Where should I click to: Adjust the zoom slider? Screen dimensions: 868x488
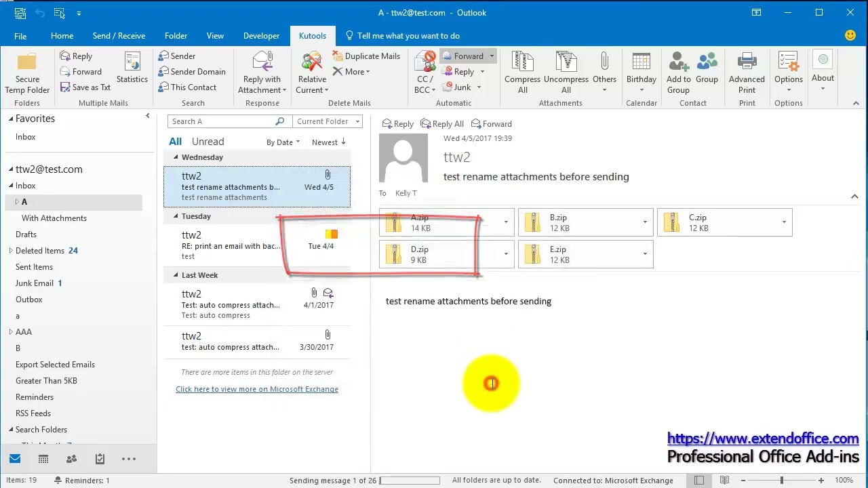tap(782, 481)
